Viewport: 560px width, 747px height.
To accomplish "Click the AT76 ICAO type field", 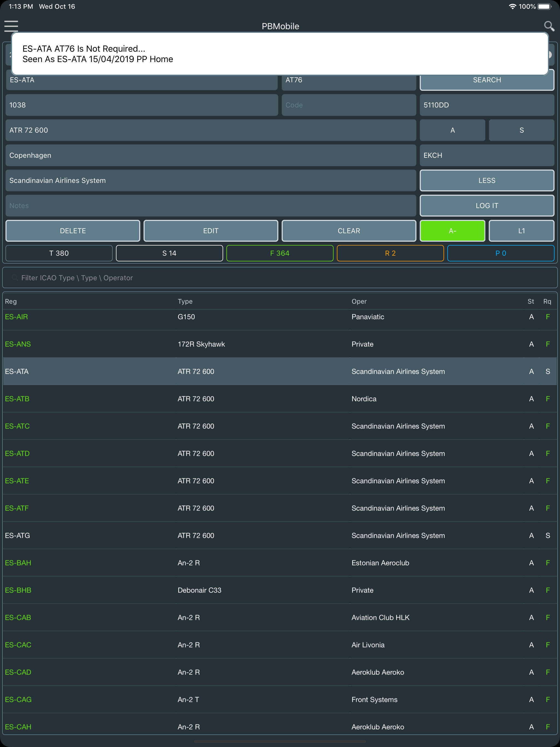I will click(349, 80).
